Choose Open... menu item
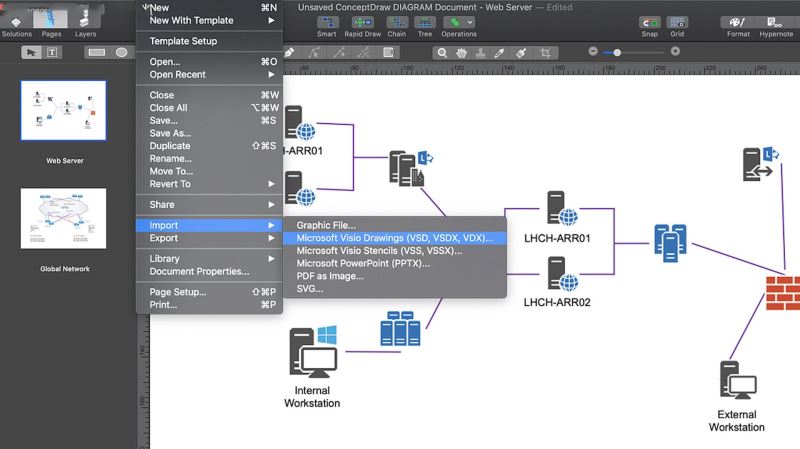This screenshot has width=800, height=449. 210,62
